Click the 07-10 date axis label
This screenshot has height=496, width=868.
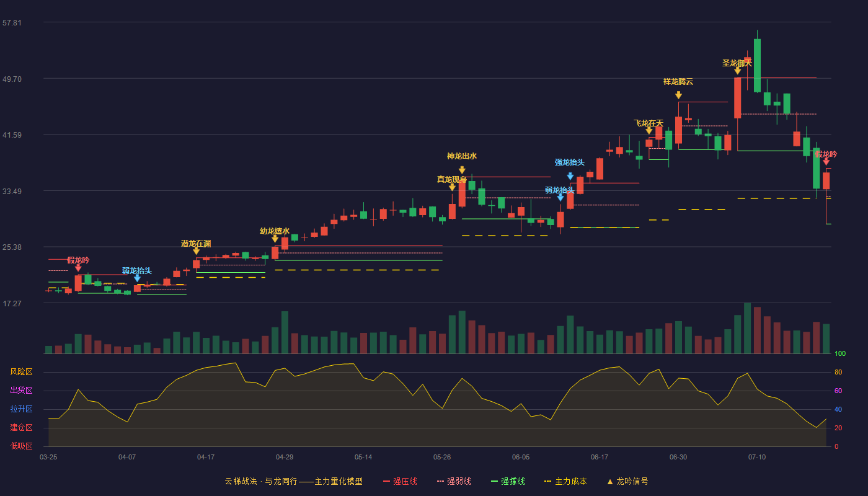757,457
